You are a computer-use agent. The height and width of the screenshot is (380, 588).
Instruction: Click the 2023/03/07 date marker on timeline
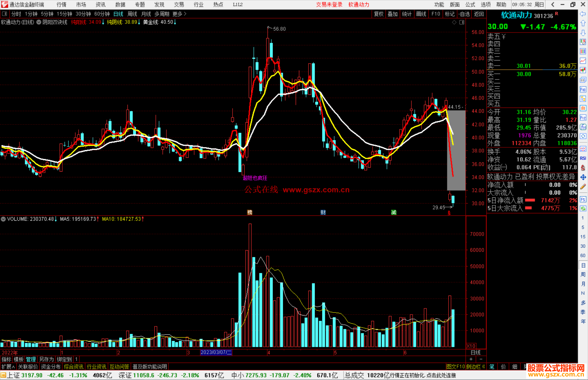(216, 352)
